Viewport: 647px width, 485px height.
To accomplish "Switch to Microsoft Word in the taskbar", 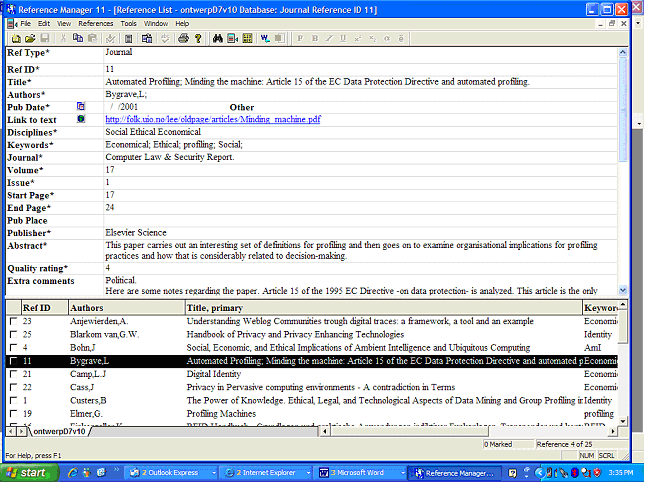I will (359, 472).
